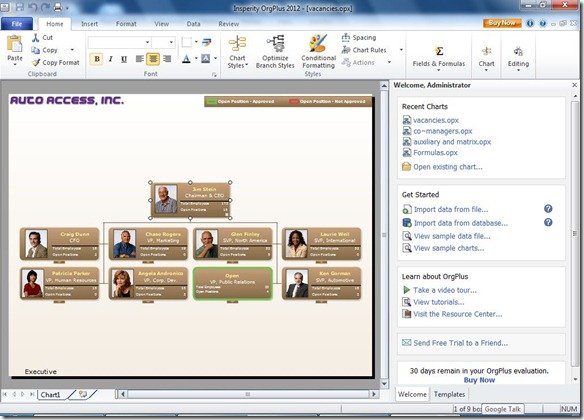
Task: Open the font color picker arrow
Action: pos(196,58)
